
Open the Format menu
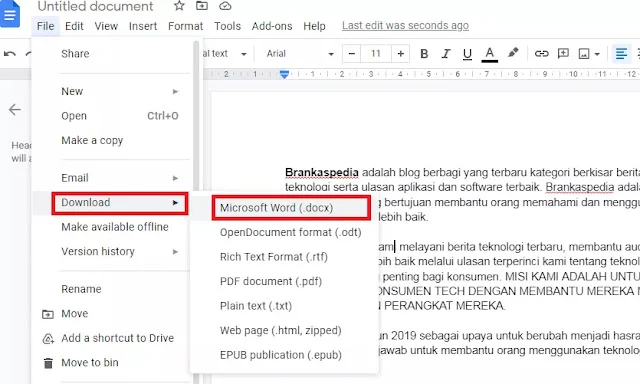(185, 26)
